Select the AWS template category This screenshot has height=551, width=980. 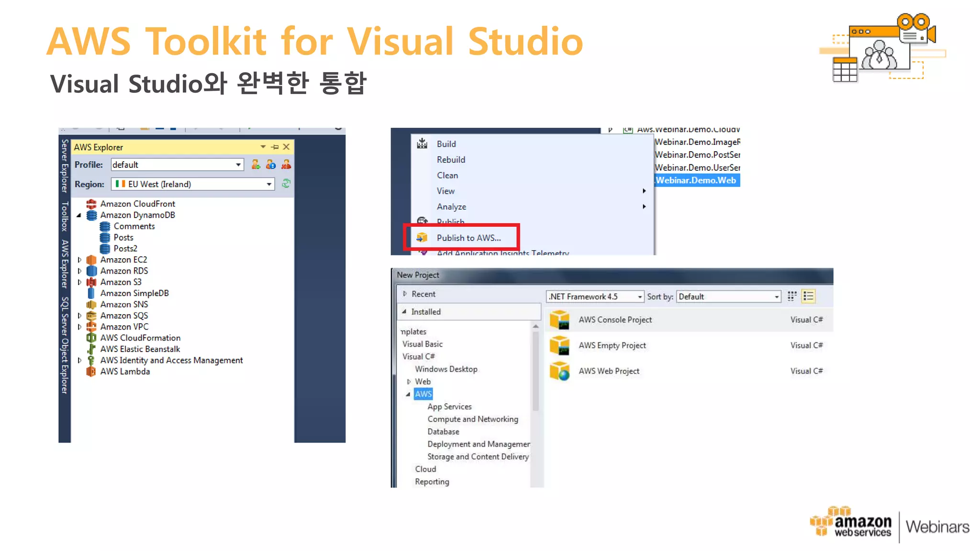(x=423, y=394)
